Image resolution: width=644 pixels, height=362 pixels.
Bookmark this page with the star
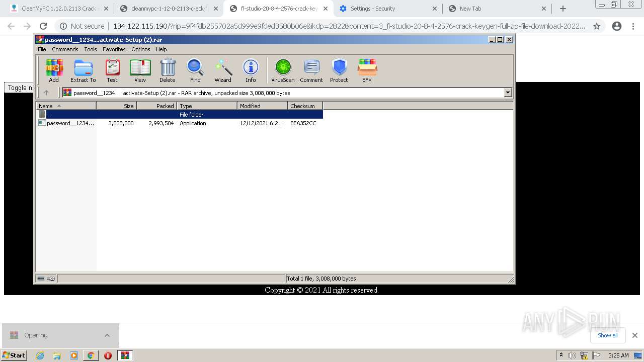pos(597,26)
